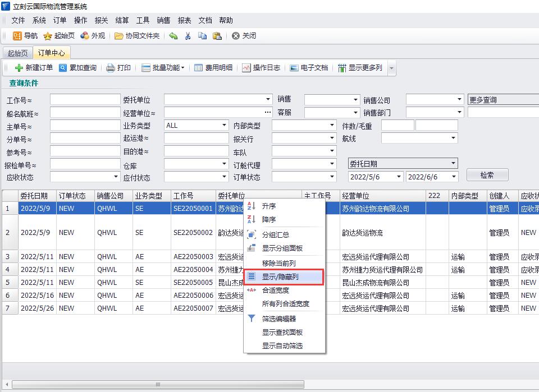539x392 pixels.
Task: Click 显示更多列 show more columns
Action: point(360,68)
